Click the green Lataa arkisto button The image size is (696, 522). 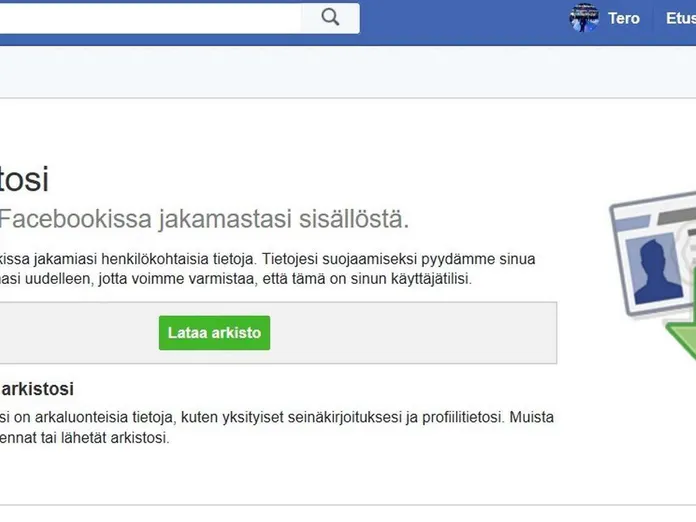(214, 333)
